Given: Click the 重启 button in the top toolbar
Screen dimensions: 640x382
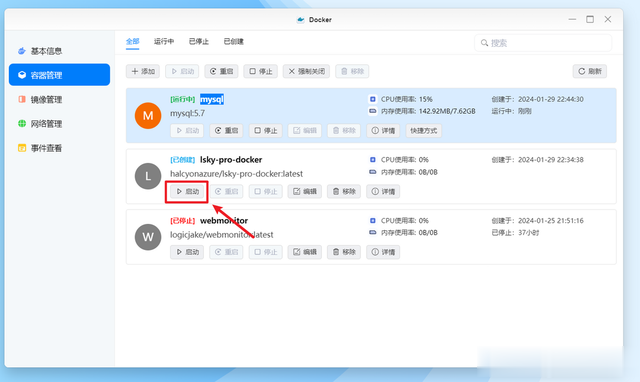Looking at the screenshot, I should [x=221, y=71].
